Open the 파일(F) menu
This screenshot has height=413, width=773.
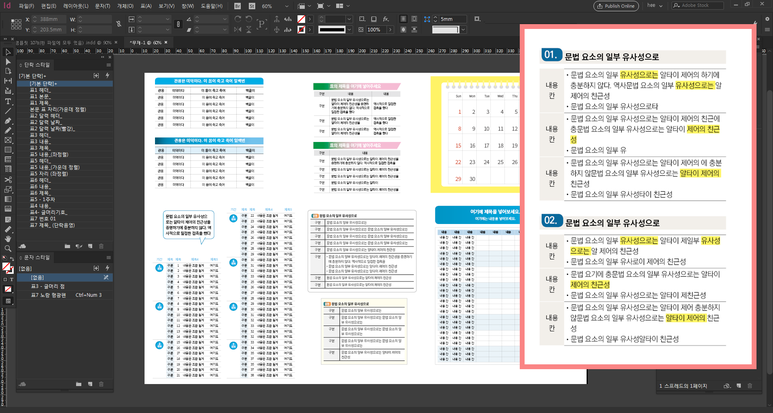pos(26,6)
